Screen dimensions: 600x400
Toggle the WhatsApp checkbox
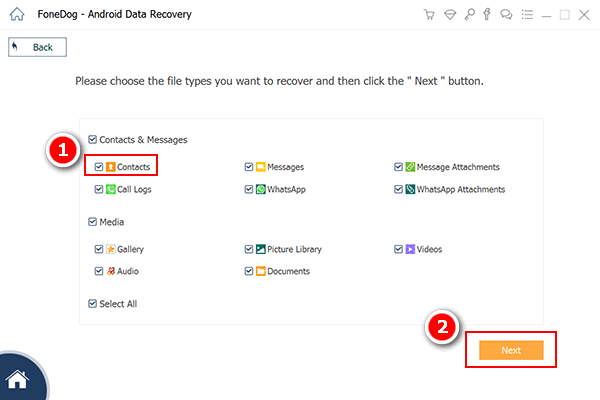click(249, 189)
